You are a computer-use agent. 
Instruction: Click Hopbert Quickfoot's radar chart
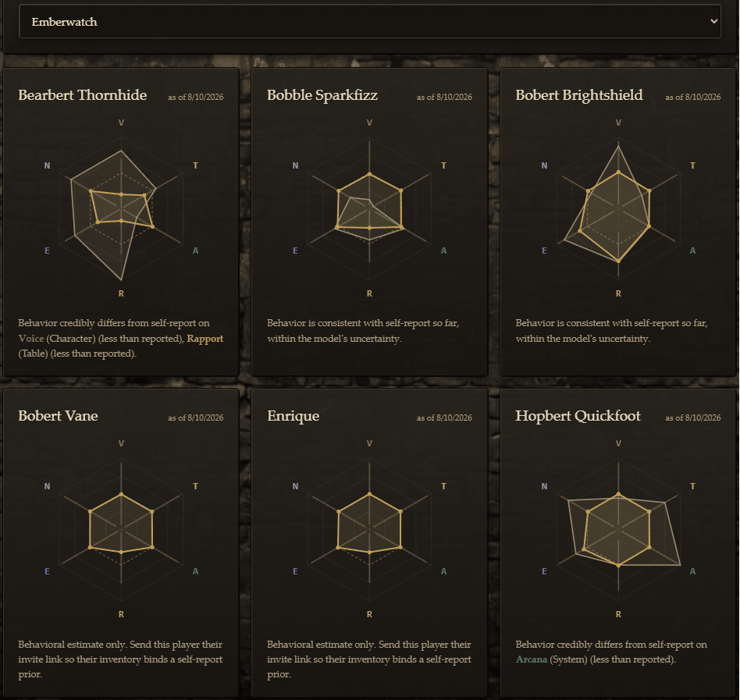(618, 529)
